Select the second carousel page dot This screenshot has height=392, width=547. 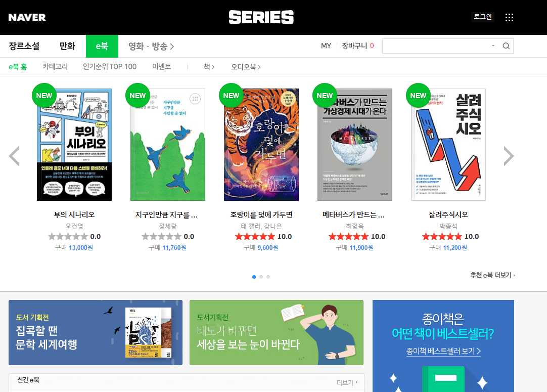(261, 277)
